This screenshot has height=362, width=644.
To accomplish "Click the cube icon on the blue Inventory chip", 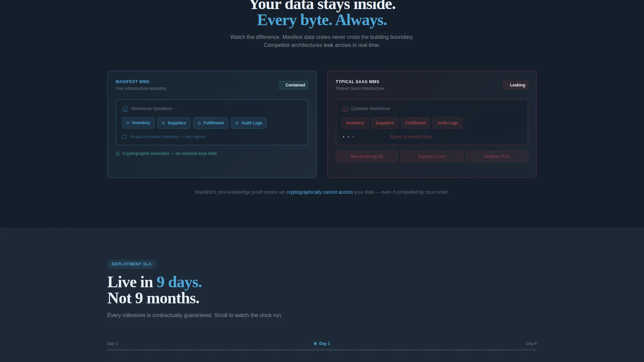I will click(128, 123).
